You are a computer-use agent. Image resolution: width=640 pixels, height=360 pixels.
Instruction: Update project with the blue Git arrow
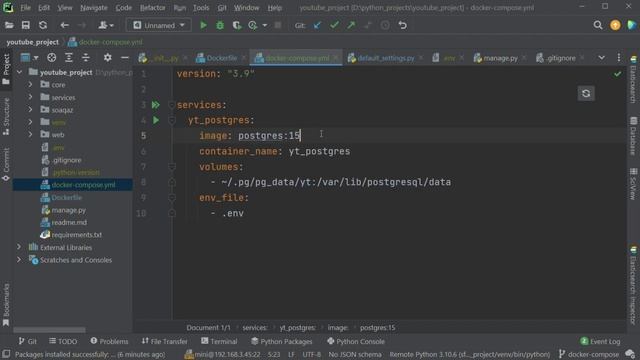pyautogui.click(x=317, y=25)
